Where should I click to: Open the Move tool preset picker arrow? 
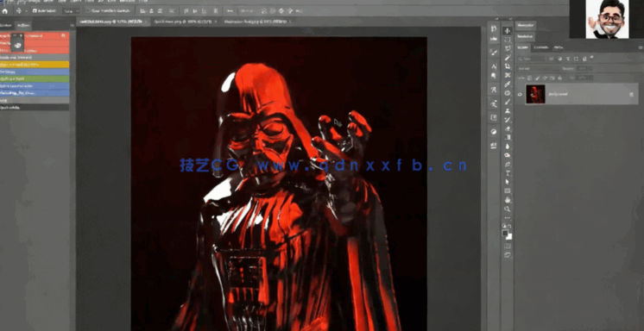click(x=26, y=10)
